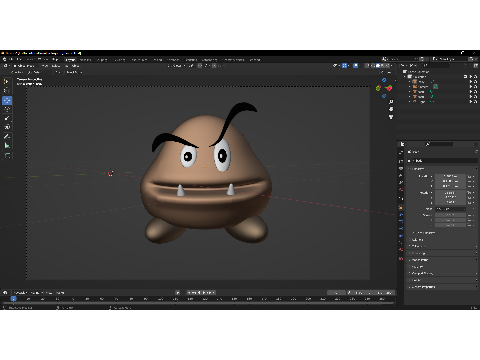Switch to rendered viewport shading
Viewport: 480px width, 360px height.
point(388,66)
